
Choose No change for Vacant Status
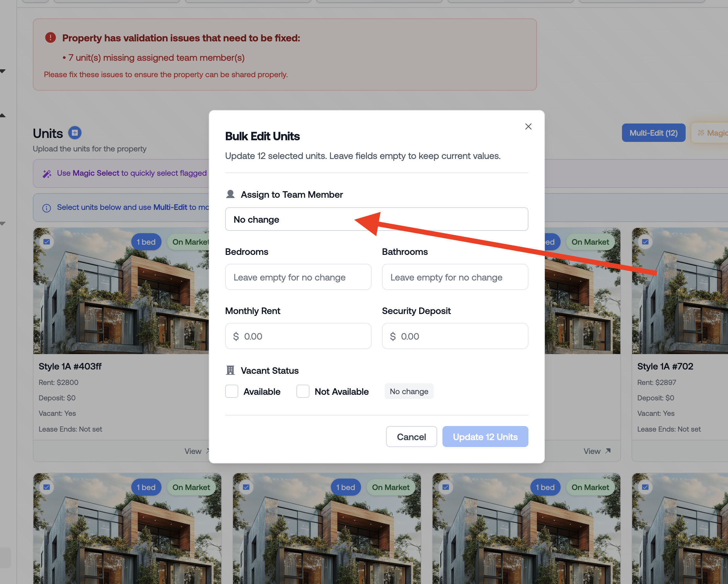pos(409,392)
